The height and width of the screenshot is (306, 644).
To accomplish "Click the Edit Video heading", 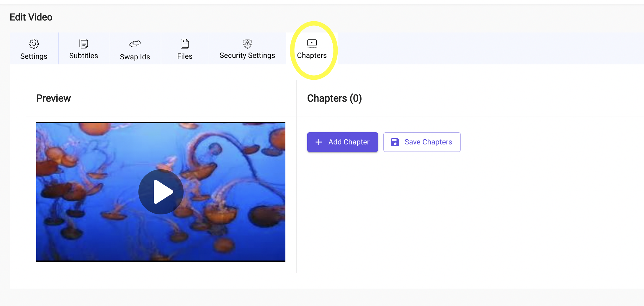I will tap(31, 17).
